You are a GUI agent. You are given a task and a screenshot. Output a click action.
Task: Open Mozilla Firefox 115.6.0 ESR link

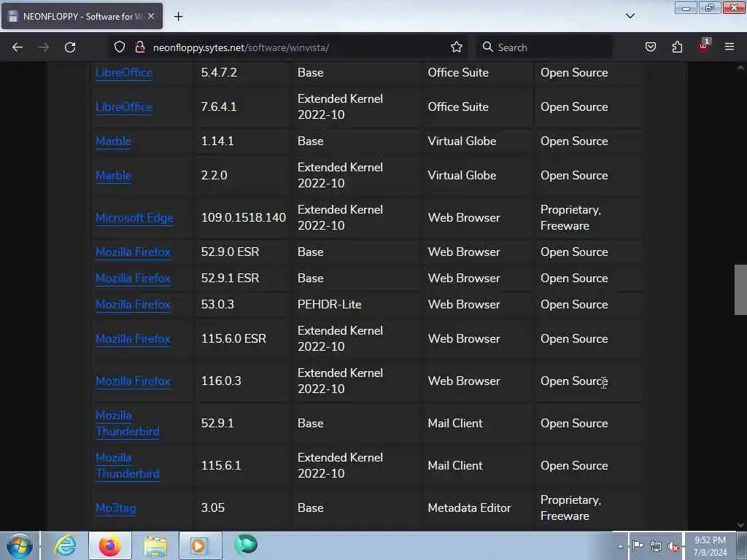click(x=133, y=339)
